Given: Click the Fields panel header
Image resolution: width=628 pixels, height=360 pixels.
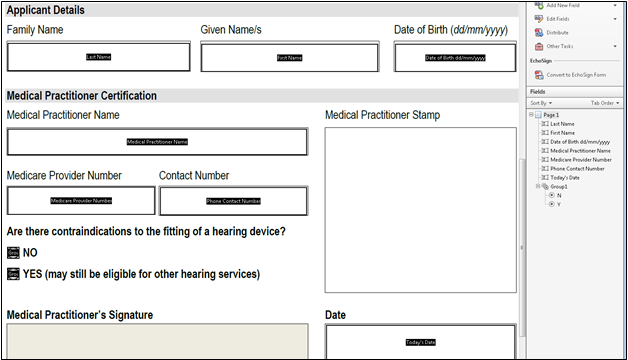Looking at the screenshot, I should coord(574,92).
